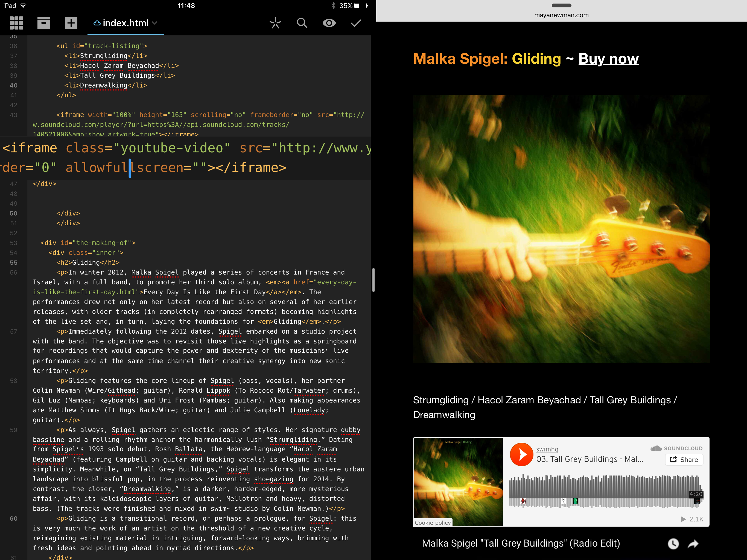Toggle the eye preview icon
Viewport: 747px width, 560px height.
tap(329, 23)
